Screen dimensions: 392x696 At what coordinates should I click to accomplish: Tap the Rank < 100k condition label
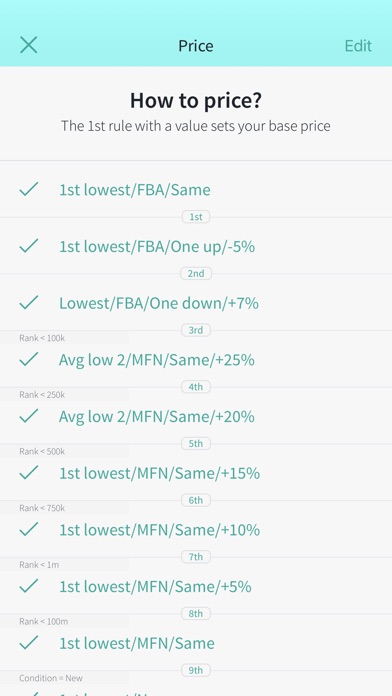coord(42,338)
